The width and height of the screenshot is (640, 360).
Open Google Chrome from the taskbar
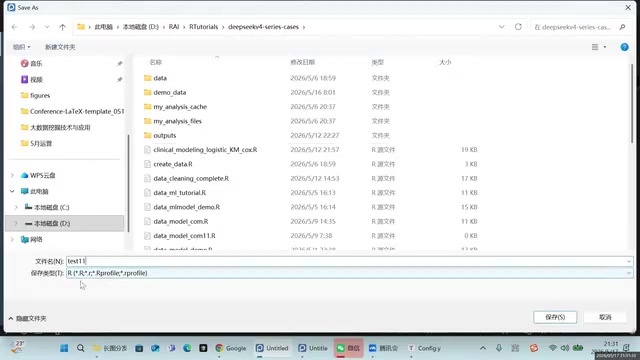pyautogui.click(x=231, y=348)
